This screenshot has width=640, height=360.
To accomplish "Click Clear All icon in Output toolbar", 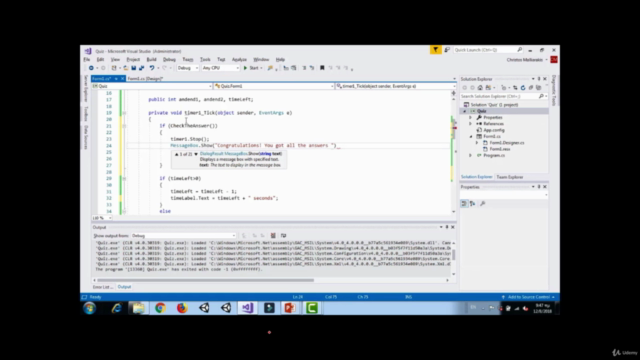I will 273,236.
